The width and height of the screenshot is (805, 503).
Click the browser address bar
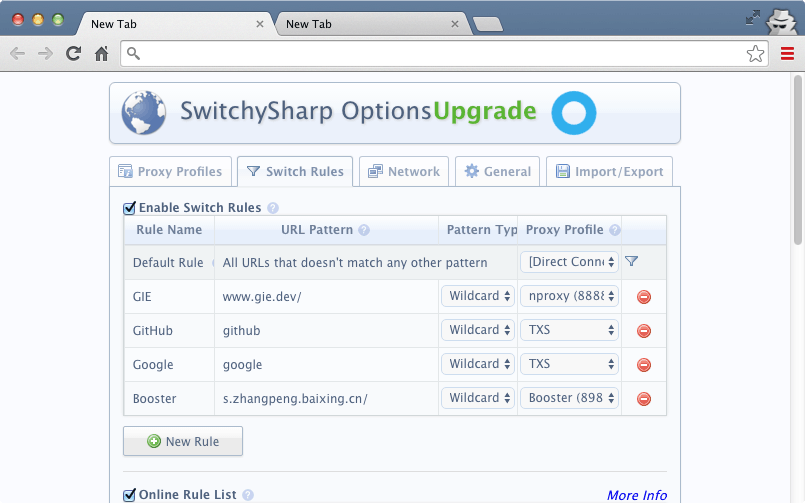444,53
